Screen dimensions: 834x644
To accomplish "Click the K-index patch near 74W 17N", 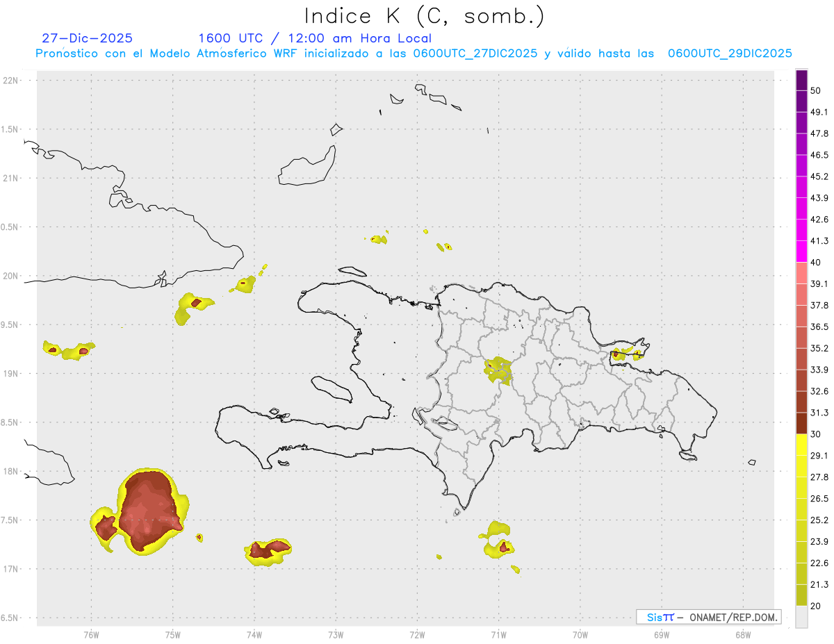I will (268, 552).
